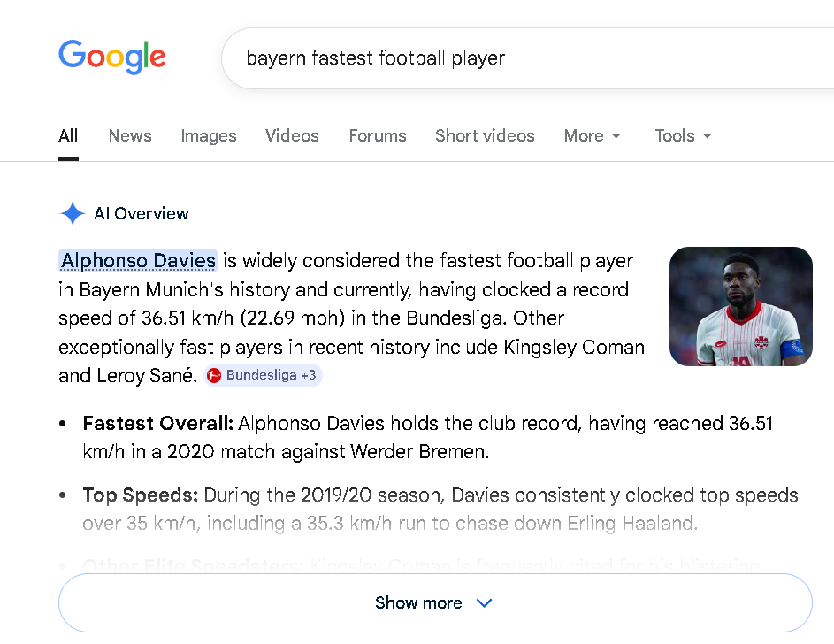Click the highlighted Alphonso Davies link
This screenshot has height=644, width=834.
click(x=138, y=260)
